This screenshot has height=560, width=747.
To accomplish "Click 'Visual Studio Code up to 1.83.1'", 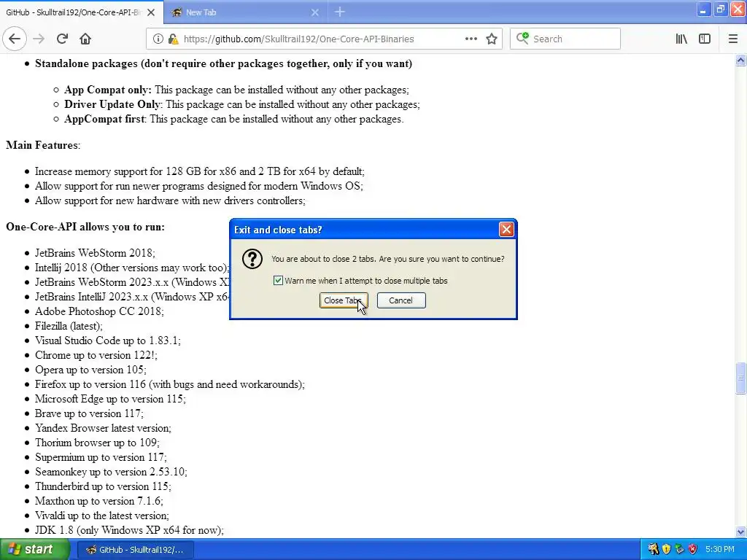I will (108, 341).
